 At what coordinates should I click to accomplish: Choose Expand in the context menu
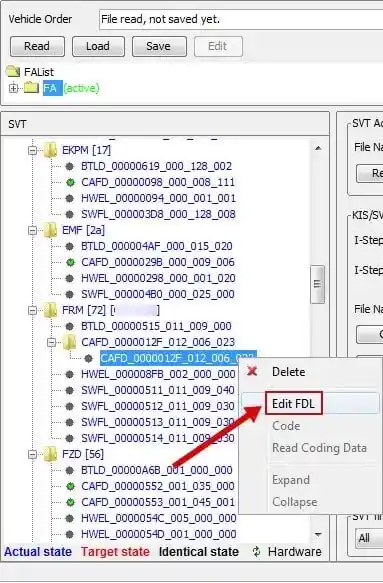pyautogui.click(x=291, y=480)
